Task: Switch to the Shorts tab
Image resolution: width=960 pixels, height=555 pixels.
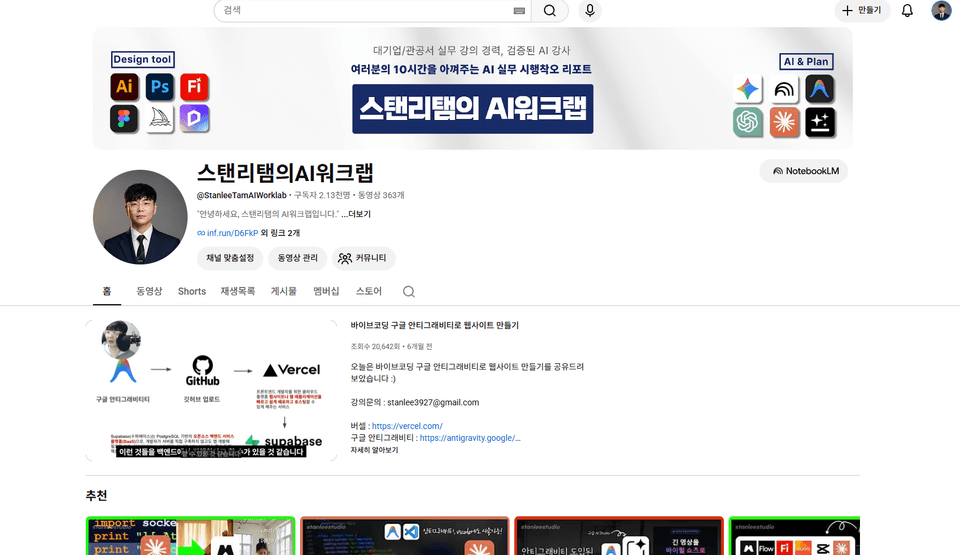Action: tap(192, 291)
